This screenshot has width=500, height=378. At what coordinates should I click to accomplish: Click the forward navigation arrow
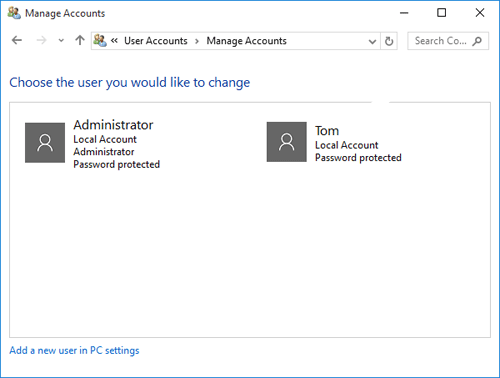(x=41, y=41)
